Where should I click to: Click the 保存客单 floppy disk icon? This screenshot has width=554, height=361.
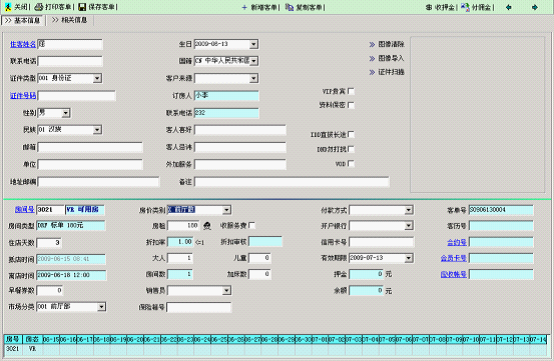(82, 7)
